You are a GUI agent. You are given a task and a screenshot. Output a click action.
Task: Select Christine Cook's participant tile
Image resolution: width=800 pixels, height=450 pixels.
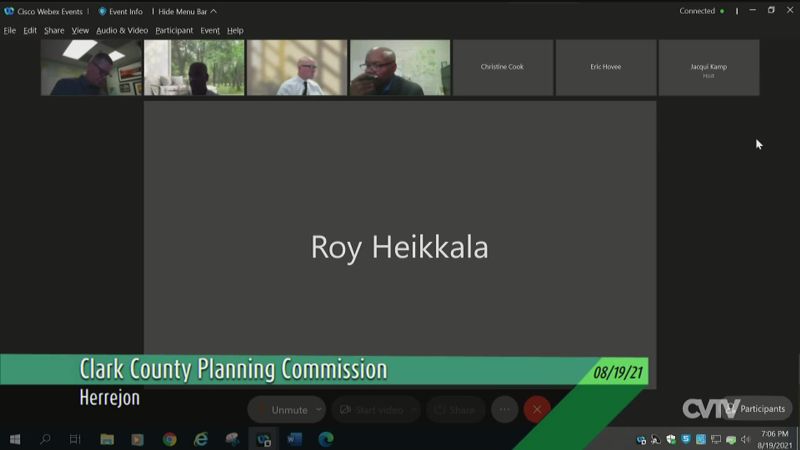pos(502,67)
